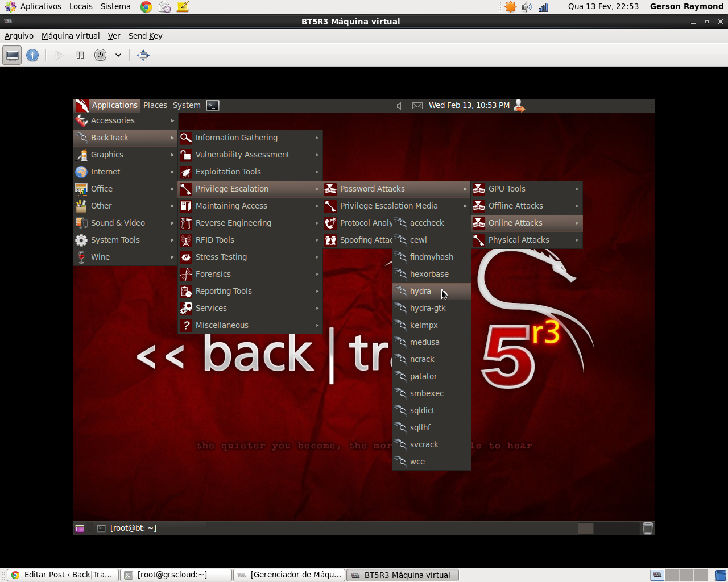Click the power shutdown icon in toolbar
The height and width of the screenshot is (582, 728).
pyautogui.click(x=101, y=55)
